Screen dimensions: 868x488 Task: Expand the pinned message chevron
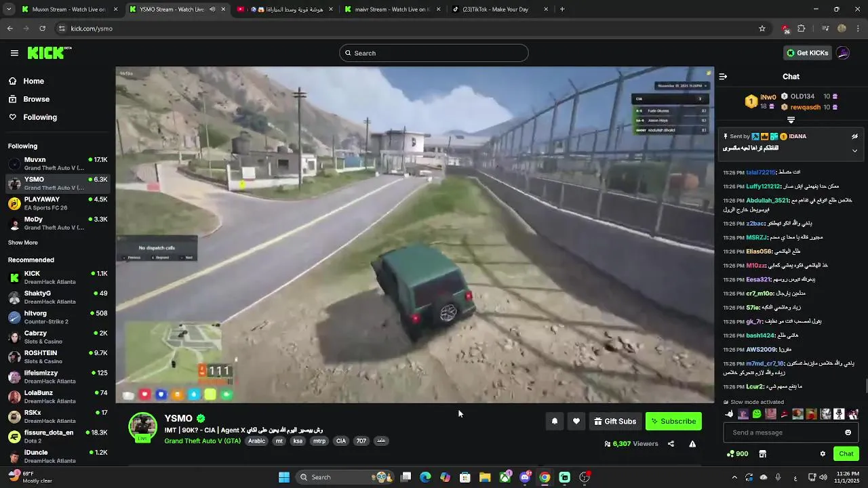[854, 150]
